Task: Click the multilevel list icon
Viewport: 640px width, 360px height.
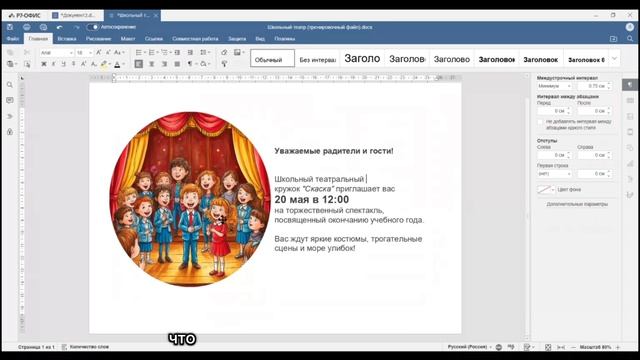Action: point(164,53)
